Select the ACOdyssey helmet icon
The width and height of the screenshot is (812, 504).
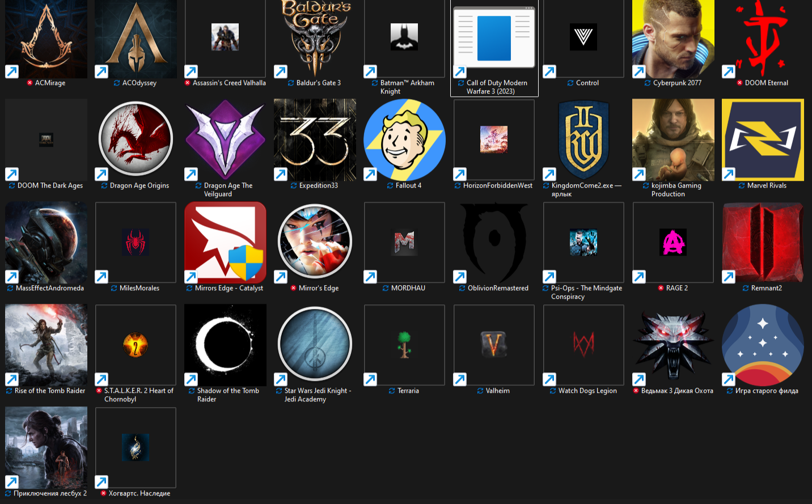click(136, 37)
